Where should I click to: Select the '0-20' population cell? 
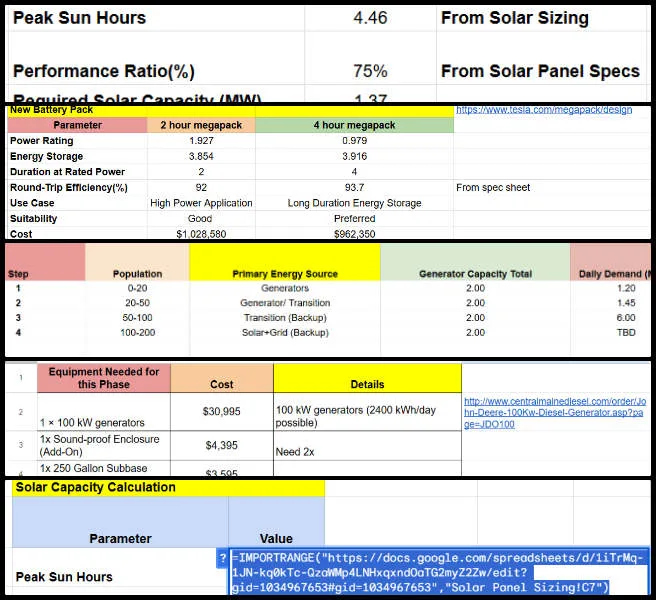tap(137, 288)
